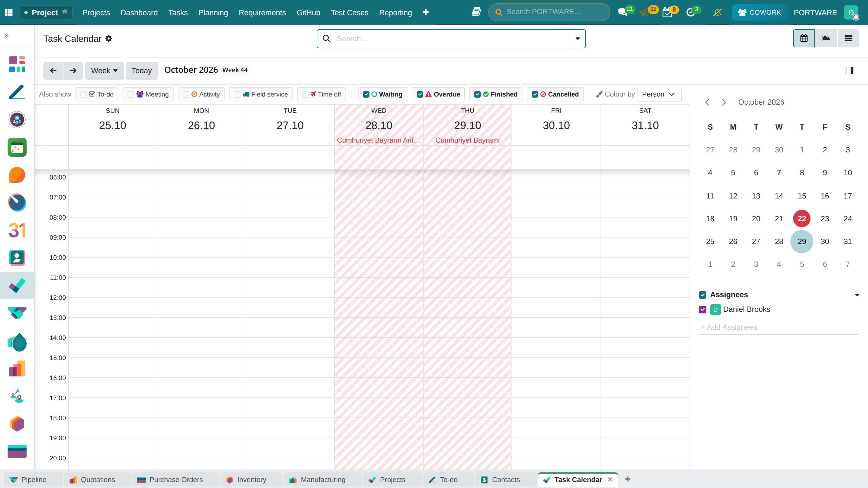868x488 pixels.
Task: Enable the Activity checkbox
Action: [186, 94]
